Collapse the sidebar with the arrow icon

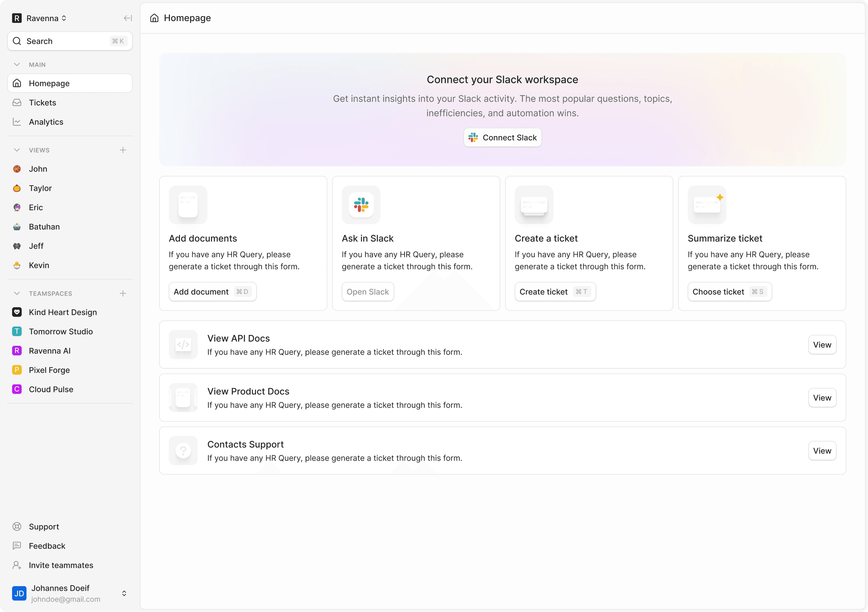pyautogui.click(x=127, y=18)
